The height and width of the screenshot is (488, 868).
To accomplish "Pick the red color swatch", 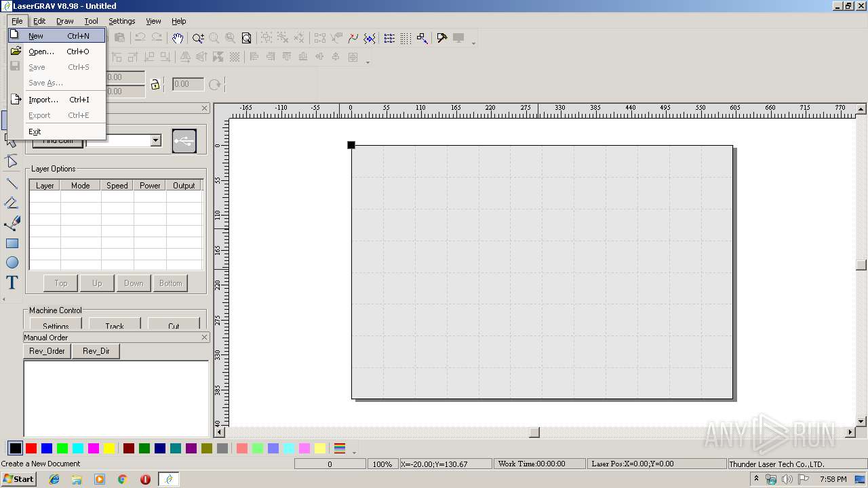I will point(31,448).
